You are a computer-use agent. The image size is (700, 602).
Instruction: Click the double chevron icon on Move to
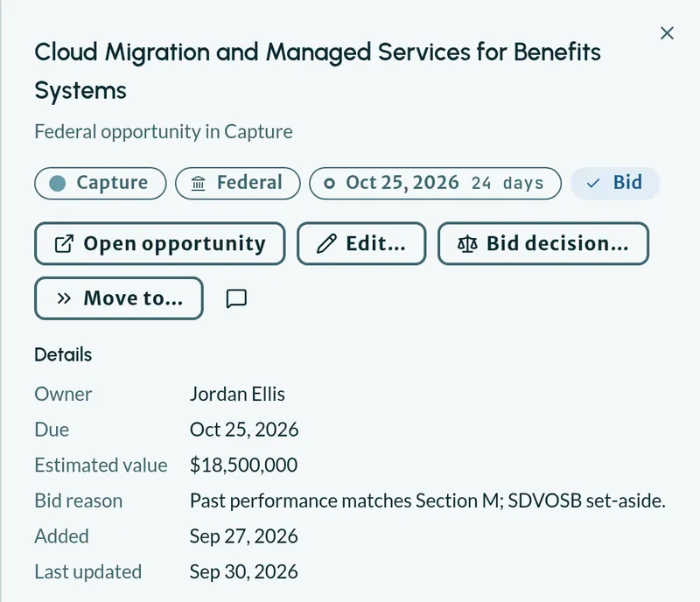pos(64,298)
